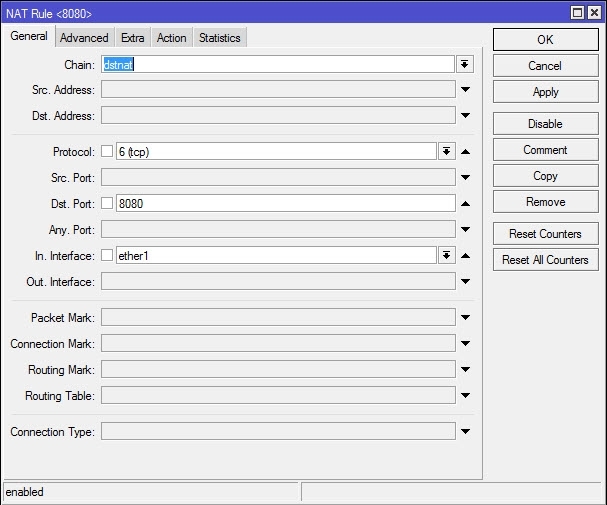This screenshot has height=505, width=607.
Task: Open the Action tab
Action: pos(171,38)
